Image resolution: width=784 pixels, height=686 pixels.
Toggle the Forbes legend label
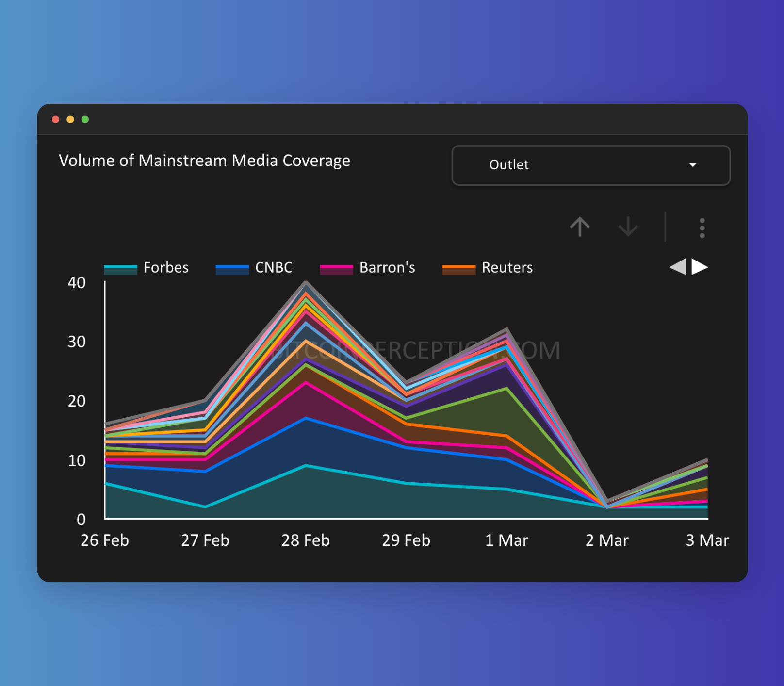pyautogui.click(x=165, y=268)
